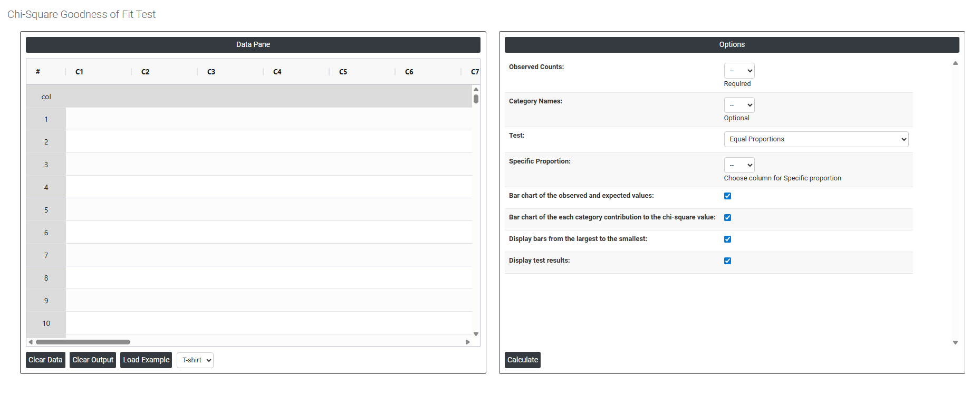
Task: Click the Load Example button
Action: (x=146, y=360)
